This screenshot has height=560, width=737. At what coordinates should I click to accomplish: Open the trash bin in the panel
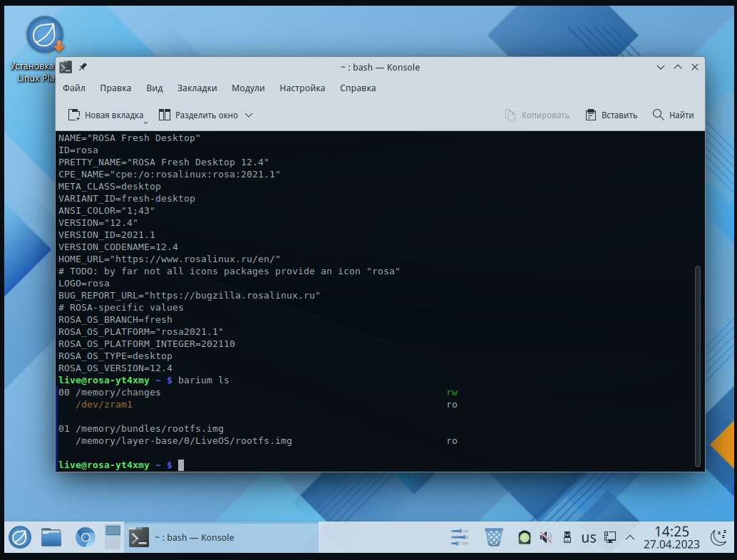point(493,536)
